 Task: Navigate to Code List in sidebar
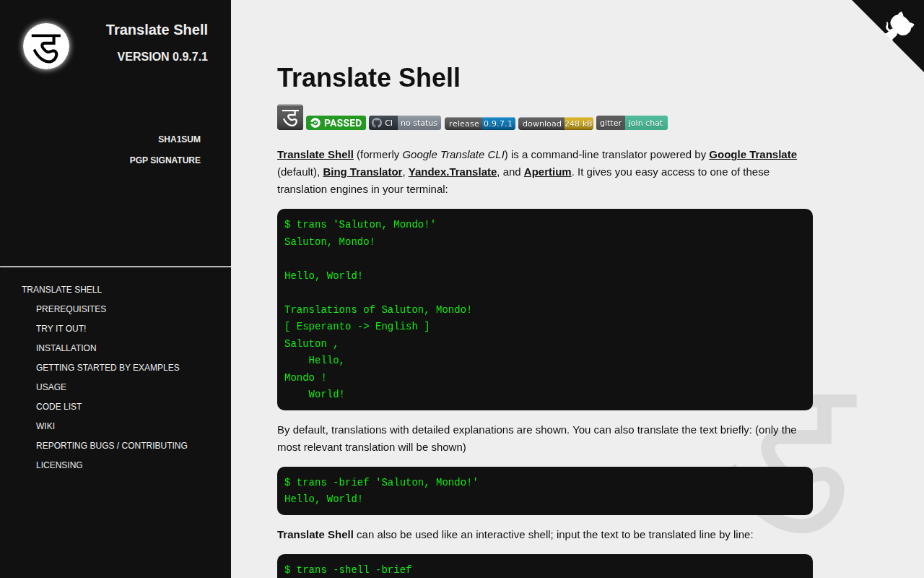[58, 407]
